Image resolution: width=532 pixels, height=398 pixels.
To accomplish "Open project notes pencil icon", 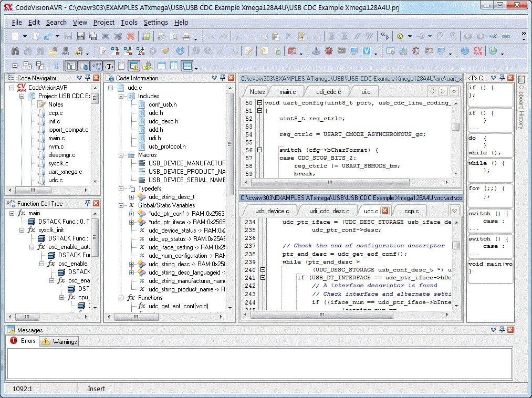I will (249, 51).
